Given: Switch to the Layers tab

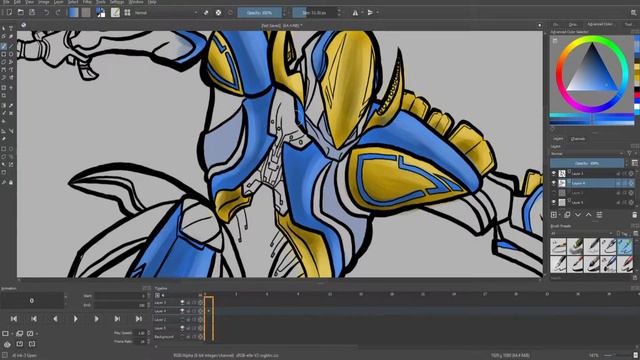Looking at the screenshot, I should (x=558, y=139).
